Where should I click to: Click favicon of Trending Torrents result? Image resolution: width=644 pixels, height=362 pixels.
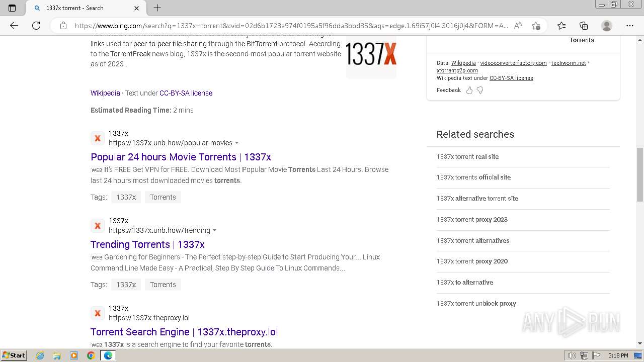98,226
